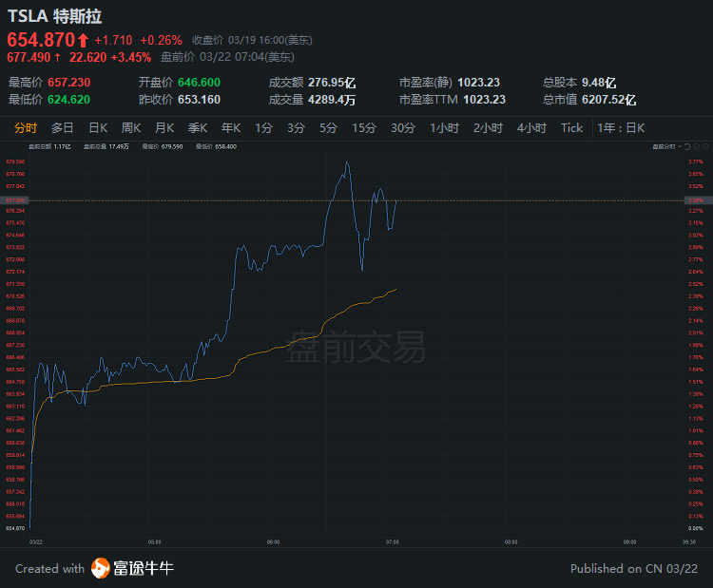This screenshot has height=588, width=713.
Task: Choose the 15分 interval tab
Action: [x=364, y=128]
